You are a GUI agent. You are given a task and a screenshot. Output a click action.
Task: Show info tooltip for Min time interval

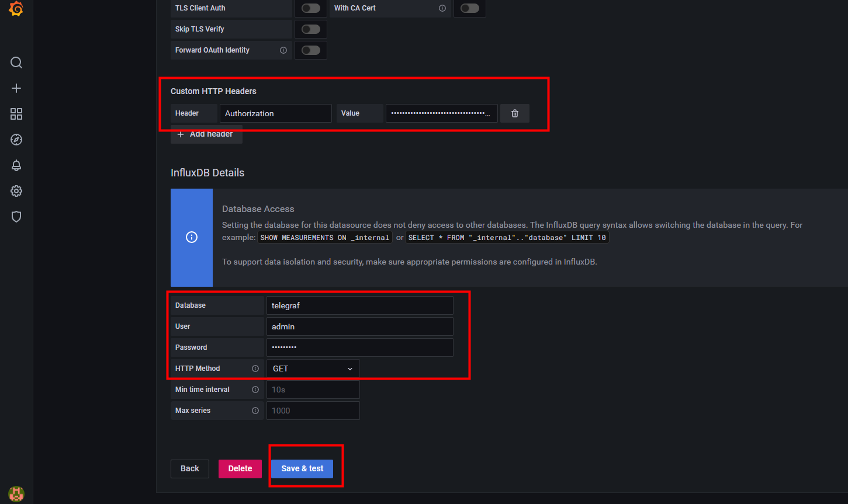point(255,390)
